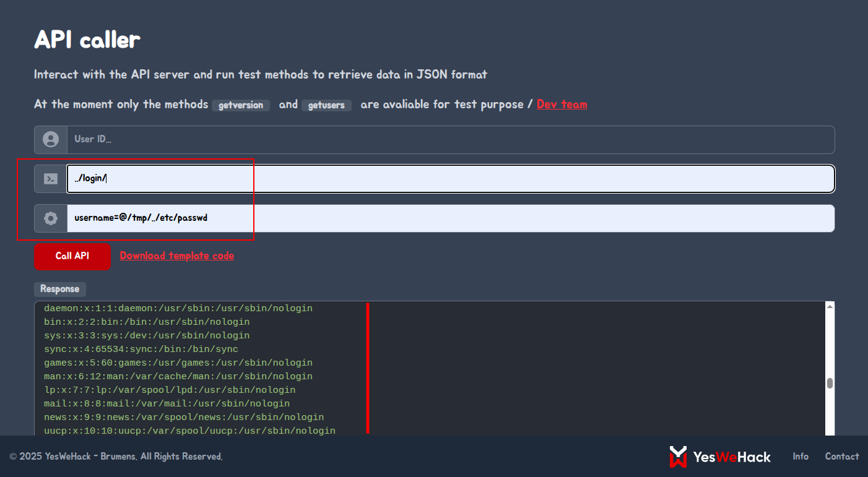Click the terminal prompt icon beside method field
This screenshot has height=477, width=868.
click(x=51, y=179)
